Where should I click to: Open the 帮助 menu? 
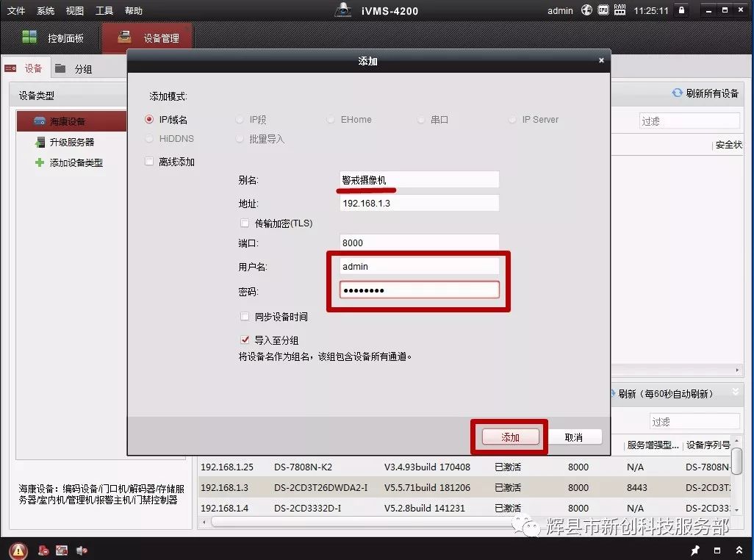[133, 10]
